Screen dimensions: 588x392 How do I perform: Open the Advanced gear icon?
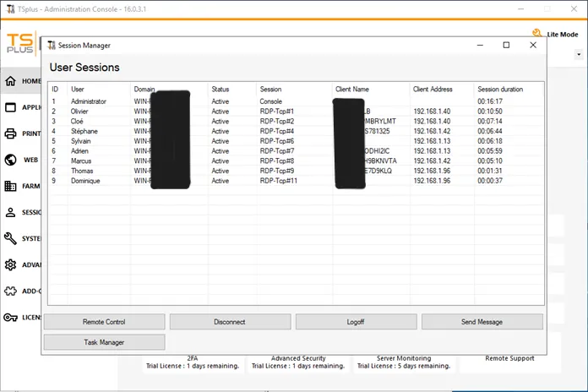(x=10, y=264)
